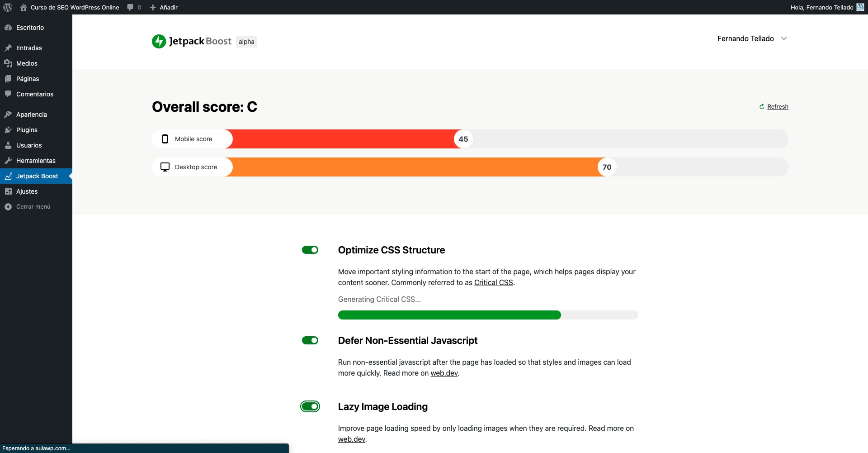Click the Comentarios speech bubble icon
Screen dimensions: 868x453
point(8,94)
